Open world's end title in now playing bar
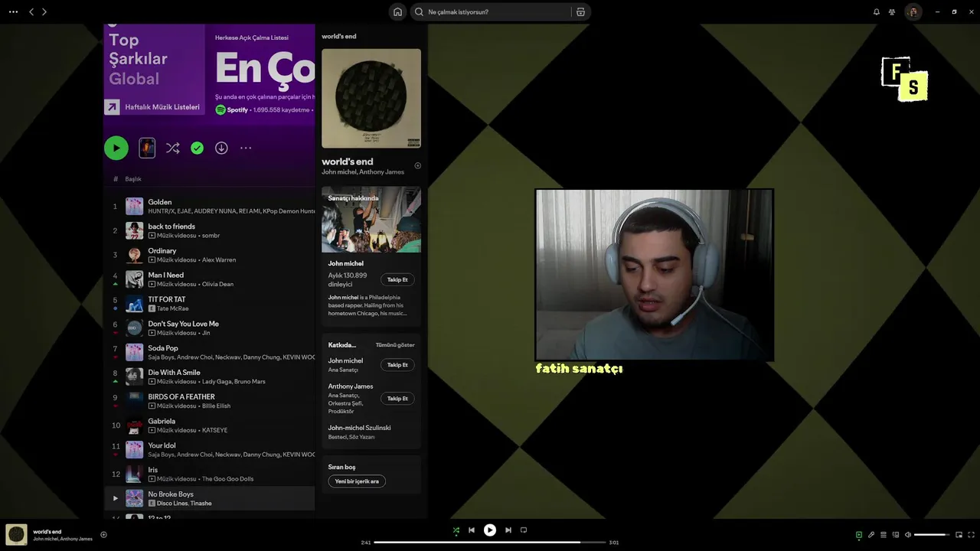 (47, 532)
